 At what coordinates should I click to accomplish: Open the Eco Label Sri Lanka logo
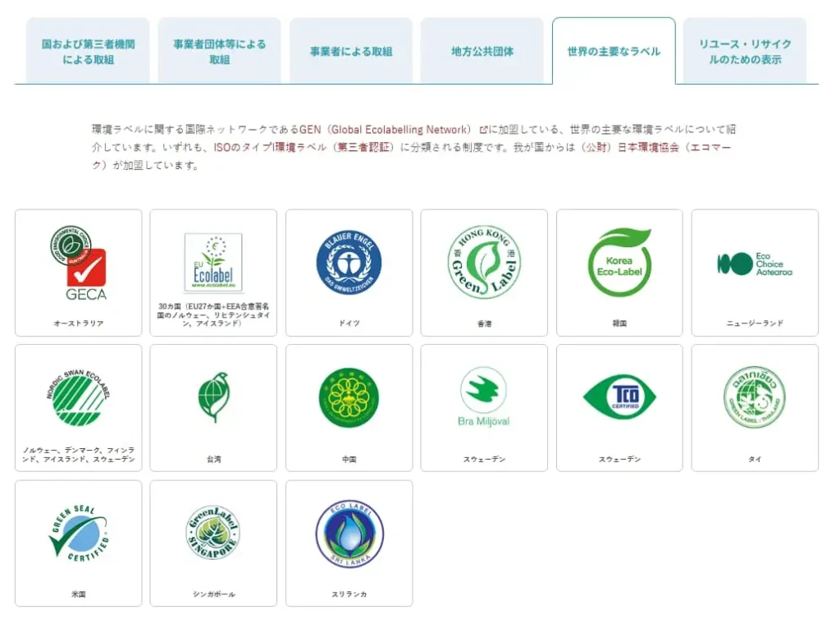(349, 534)
